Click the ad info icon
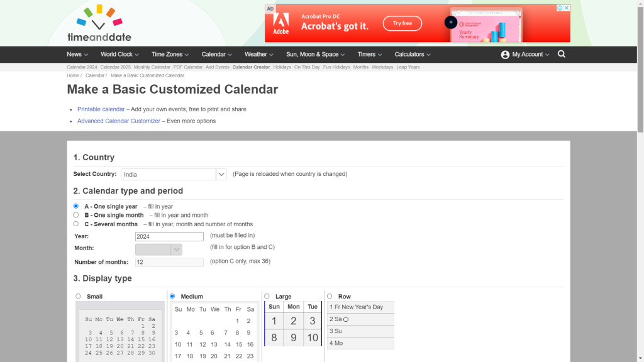Viewport: 644px width, 362px height. point(559,8)
